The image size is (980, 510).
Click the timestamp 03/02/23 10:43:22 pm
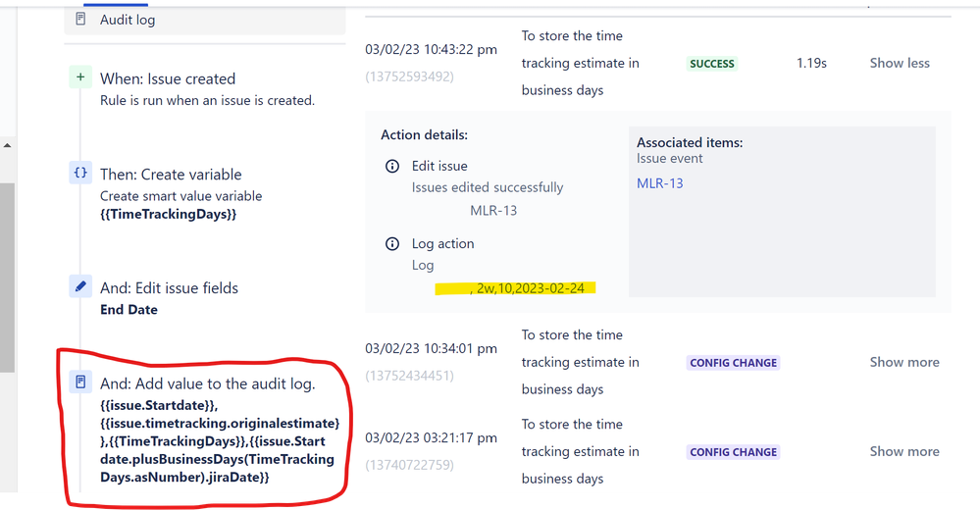[432, 49]
